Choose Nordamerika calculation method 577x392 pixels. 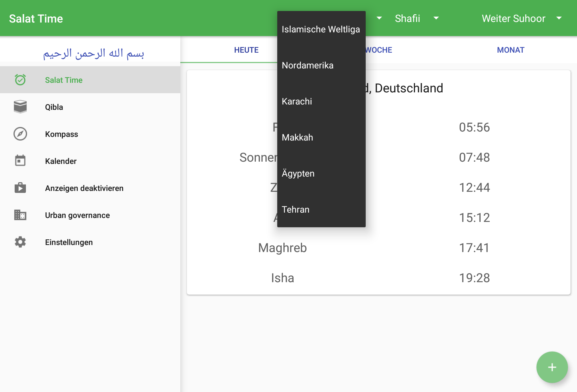pos(308,65)
